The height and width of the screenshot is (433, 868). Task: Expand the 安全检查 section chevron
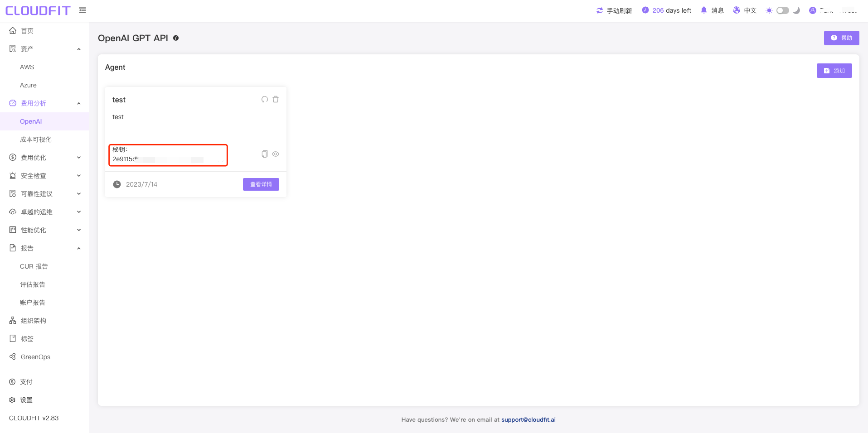click(79, 176)
